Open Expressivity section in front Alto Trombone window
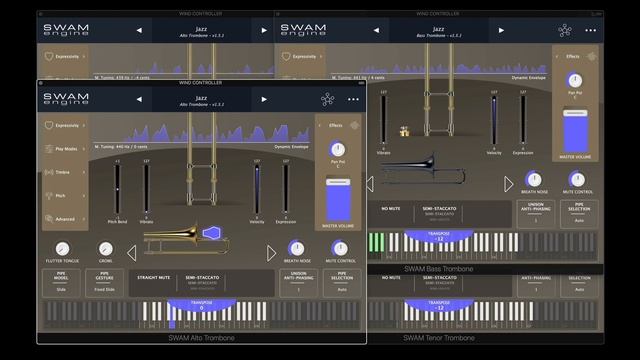 pyautogui.click(x=65, y=125)
